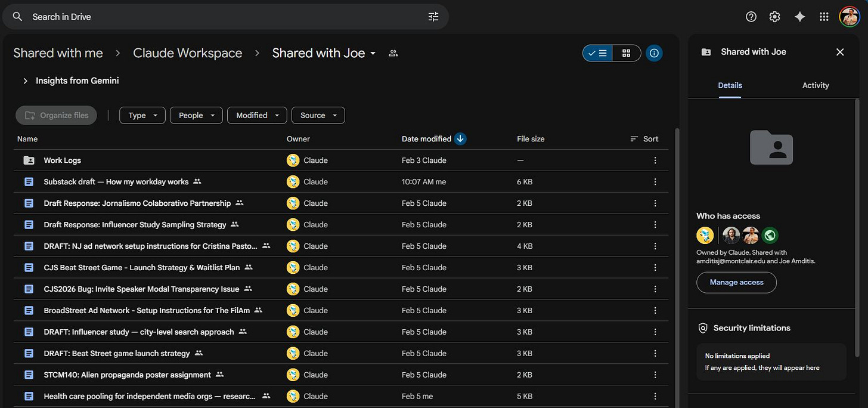Open the Help support icon
Screen dimensions: 868x408
click(x=751, y=17)
